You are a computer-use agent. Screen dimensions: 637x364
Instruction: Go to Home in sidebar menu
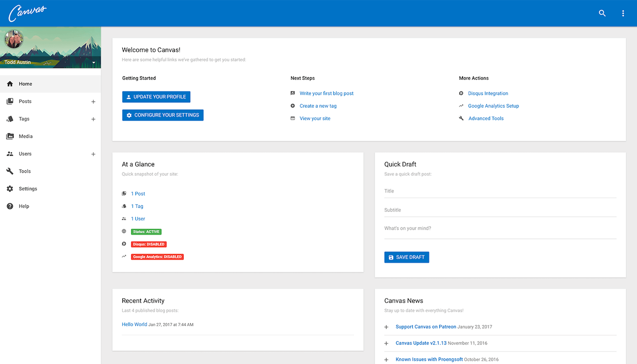[x=51, y=84]
